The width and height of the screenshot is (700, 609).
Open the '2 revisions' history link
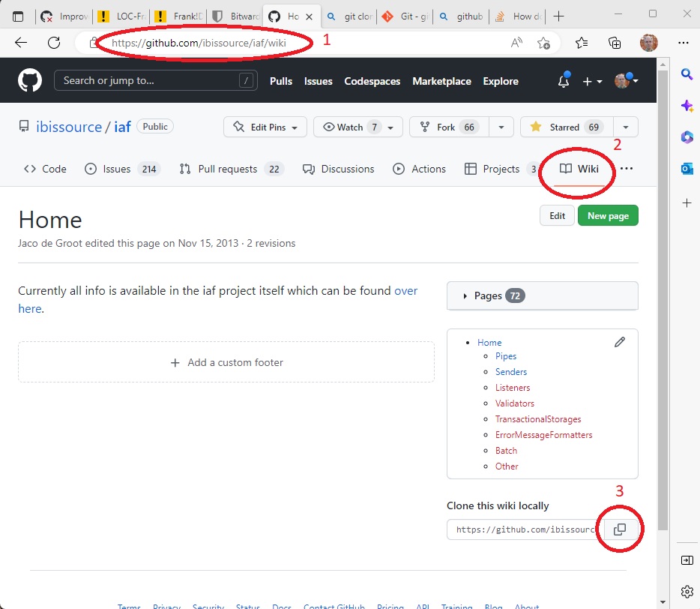click(271, 243)
